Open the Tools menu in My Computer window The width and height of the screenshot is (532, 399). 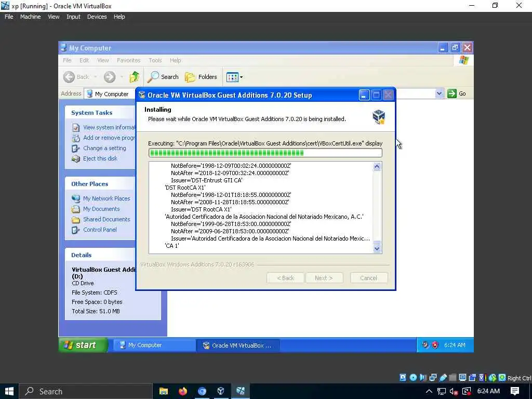(x=155, y=60)
